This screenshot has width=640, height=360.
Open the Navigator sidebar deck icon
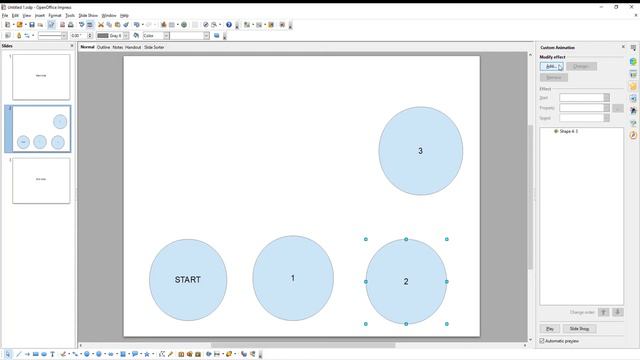tap(633, 135)
